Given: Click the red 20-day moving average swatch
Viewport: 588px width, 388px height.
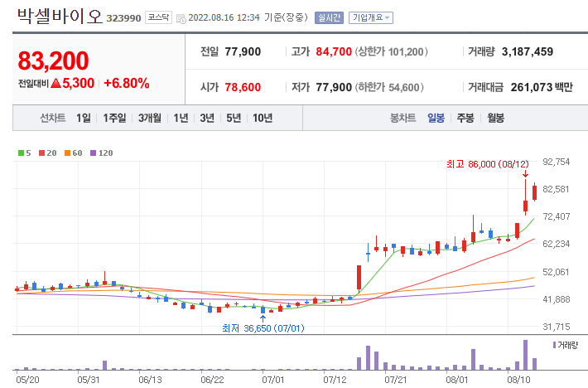Looking at the screenshot, I should pos(42,153).
